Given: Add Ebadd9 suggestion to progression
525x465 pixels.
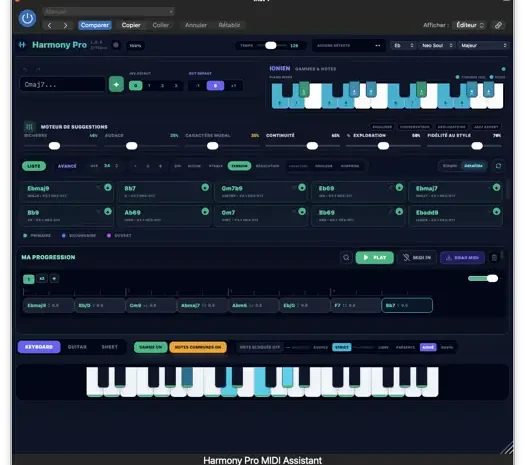Looking at the screenshot, I should (x=497, y=212).
